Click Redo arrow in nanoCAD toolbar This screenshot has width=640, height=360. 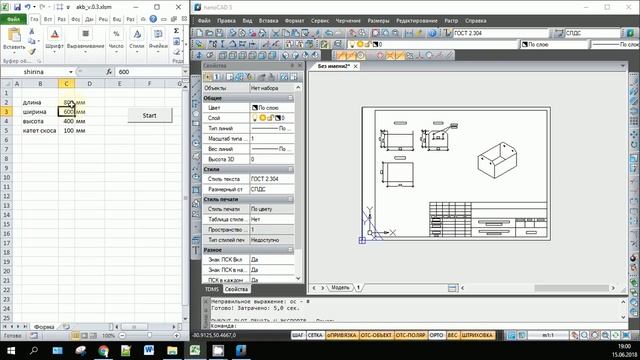pyautogui.click(x=339, y=33)
